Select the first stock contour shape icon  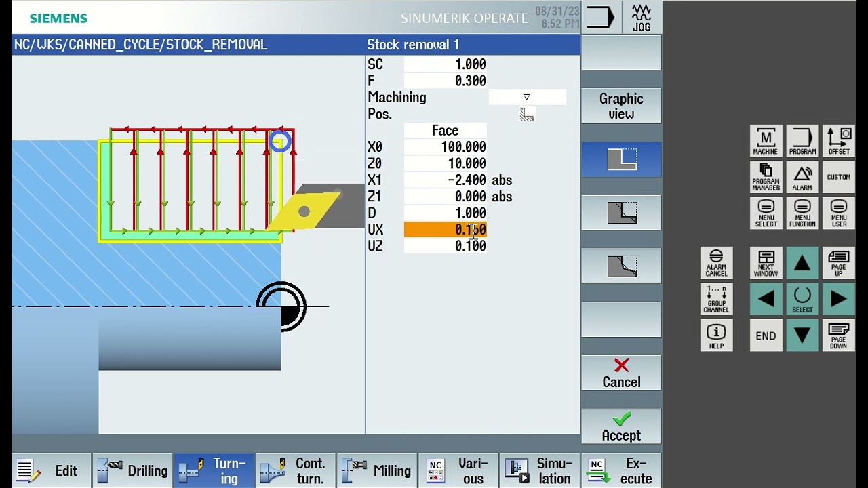pyautogui.click(x=621, y=159)
